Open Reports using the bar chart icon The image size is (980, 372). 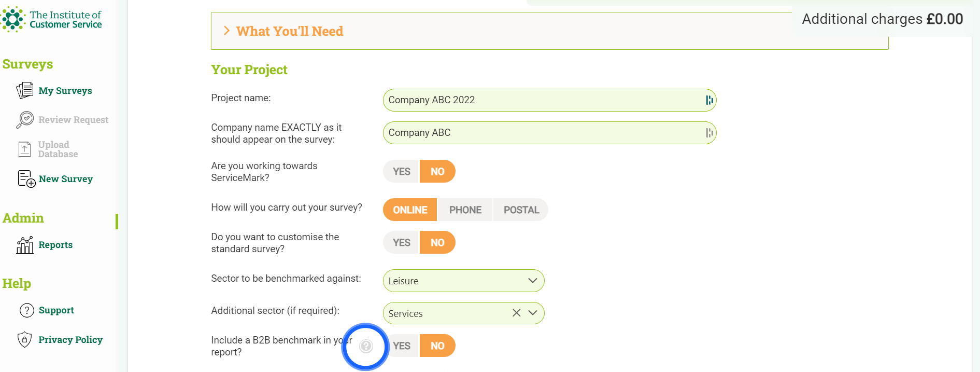pos(24,244)
